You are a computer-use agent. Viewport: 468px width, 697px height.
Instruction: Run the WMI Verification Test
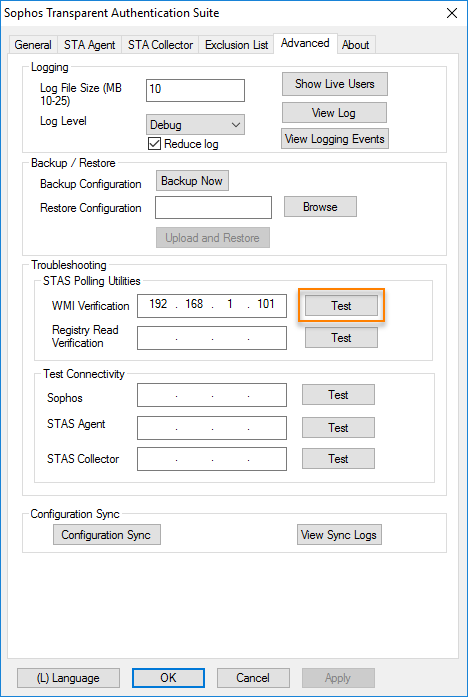tap(341, 306)
